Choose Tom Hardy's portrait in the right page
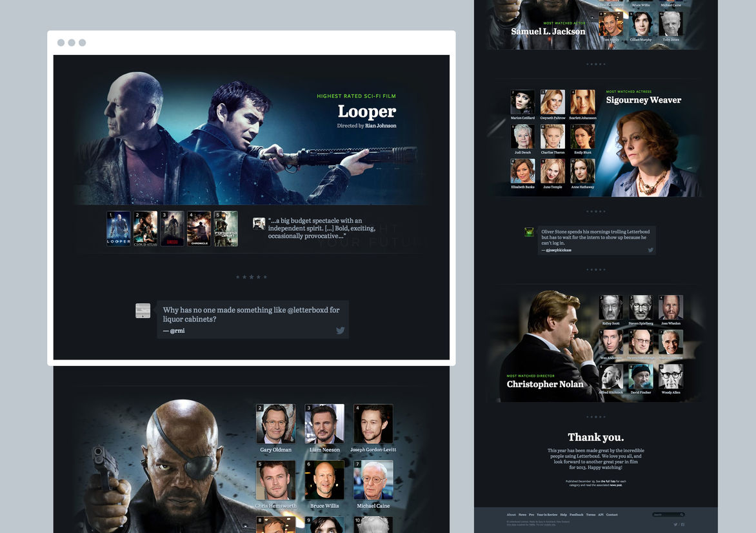This screenshot has width=756, height=533. tap(611, 24)
